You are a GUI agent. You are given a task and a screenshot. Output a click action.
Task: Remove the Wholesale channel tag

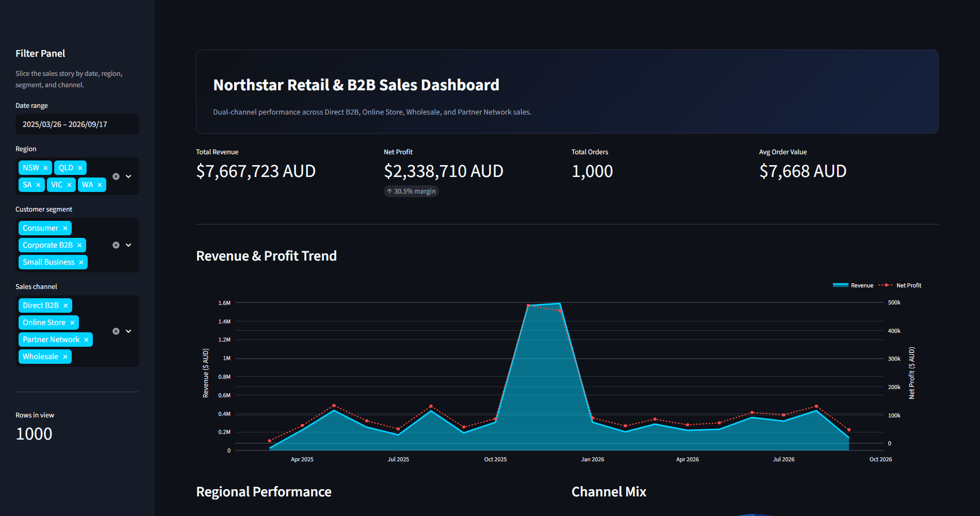pos(65,357)
